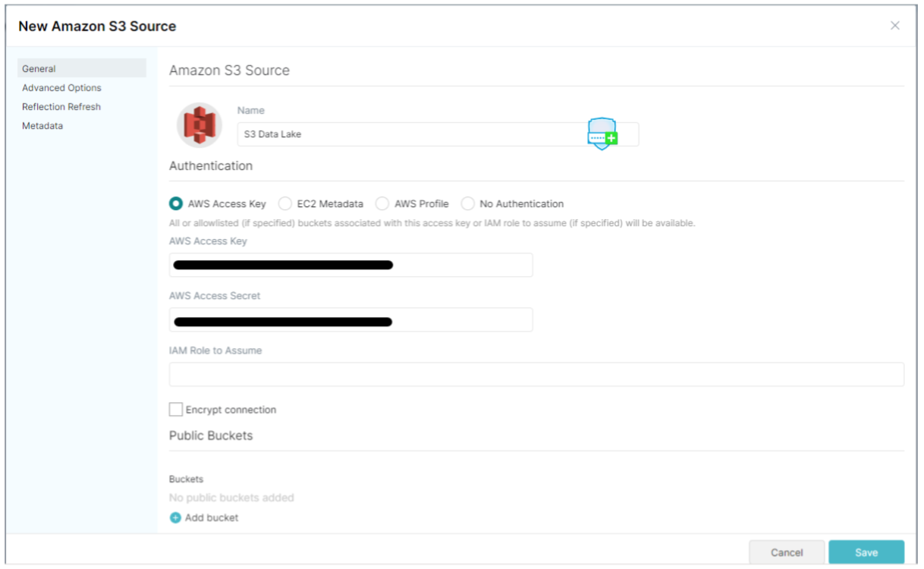The height and width of the screenshot is (569, 924).
Task: Open the General settings tab
Action: tap(82, 68)
